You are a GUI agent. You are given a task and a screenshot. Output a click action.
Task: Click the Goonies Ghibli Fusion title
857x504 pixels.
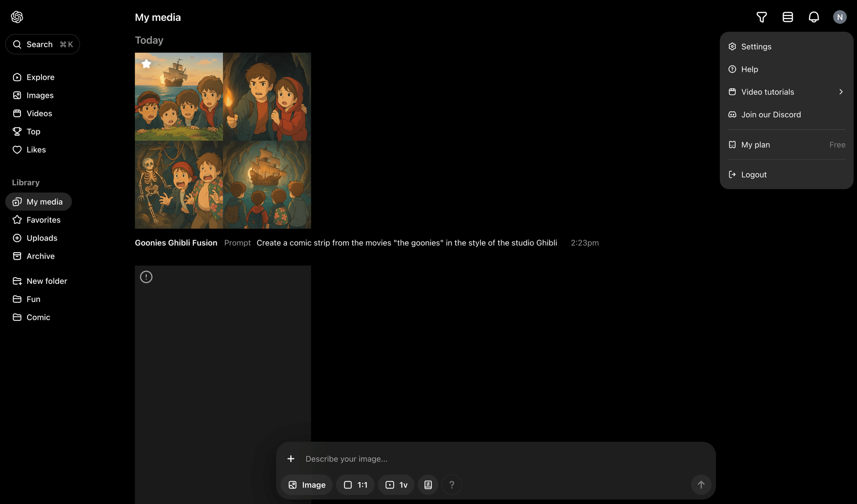click(x=176, y=243)
